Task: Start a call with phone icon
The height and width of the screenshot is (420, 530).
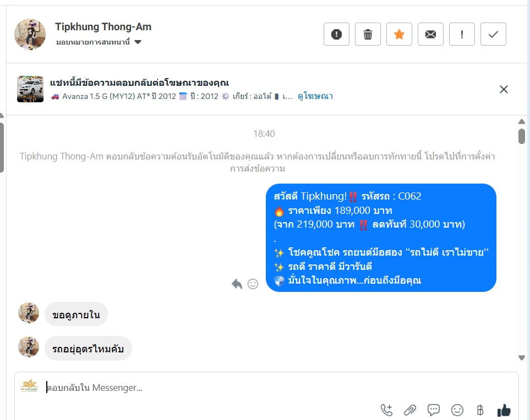Action: point(387,410)
